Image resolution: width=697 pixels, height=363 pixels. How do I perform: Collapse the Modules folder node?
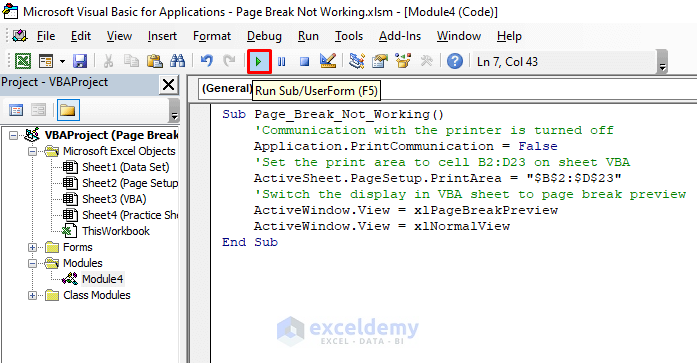point(32,263)
